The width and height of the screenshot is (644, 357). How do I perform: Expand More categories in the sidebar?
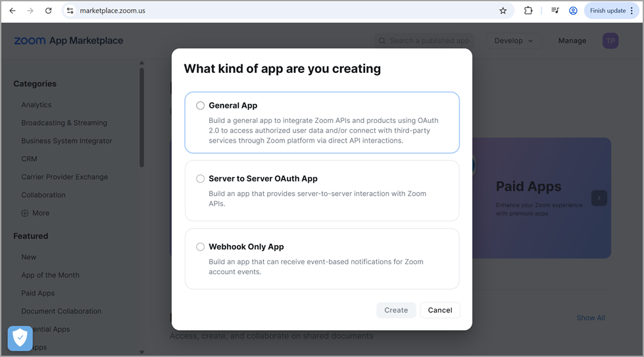35,213
